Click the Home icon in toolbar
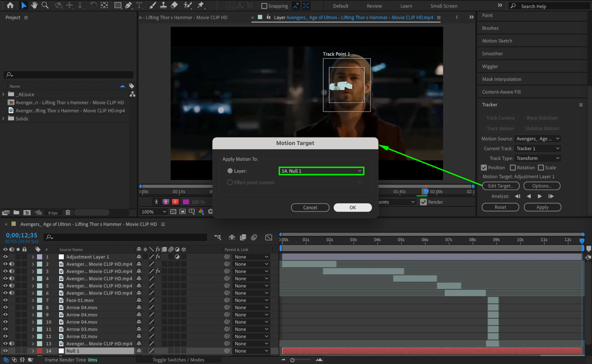This screenshot has width=592, height=364. click(x=10, y=5)
